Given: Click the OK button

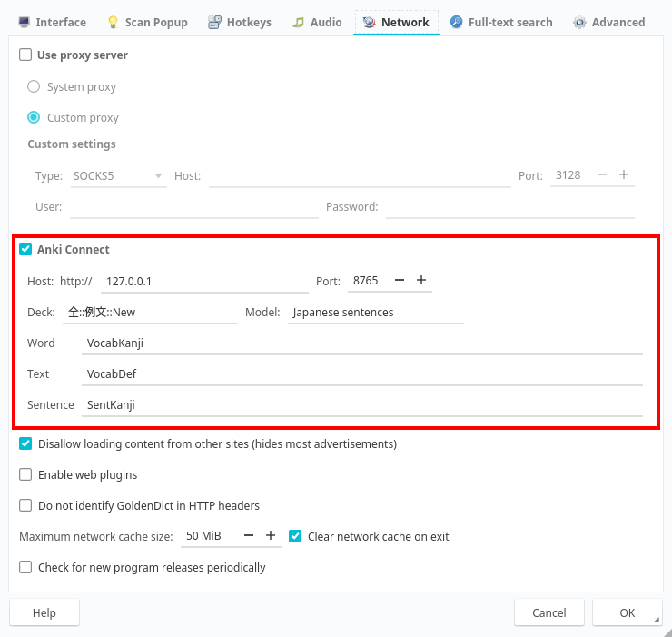Looking at the screenshot, I should 627,613.
